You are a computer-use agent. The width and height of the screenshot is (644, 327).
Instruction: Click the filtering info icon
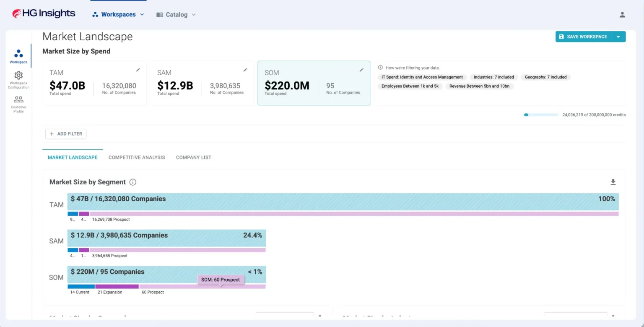380,67
